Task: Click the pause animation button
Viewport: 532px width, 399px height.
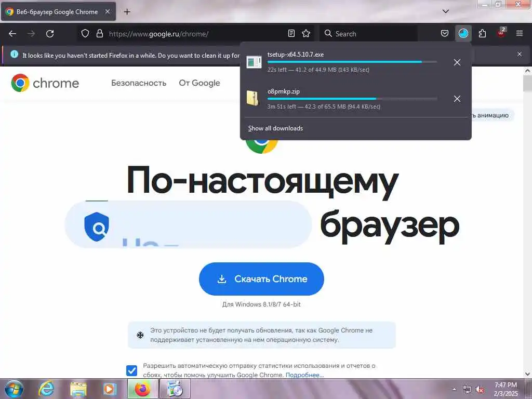Action: pos(492,115)
